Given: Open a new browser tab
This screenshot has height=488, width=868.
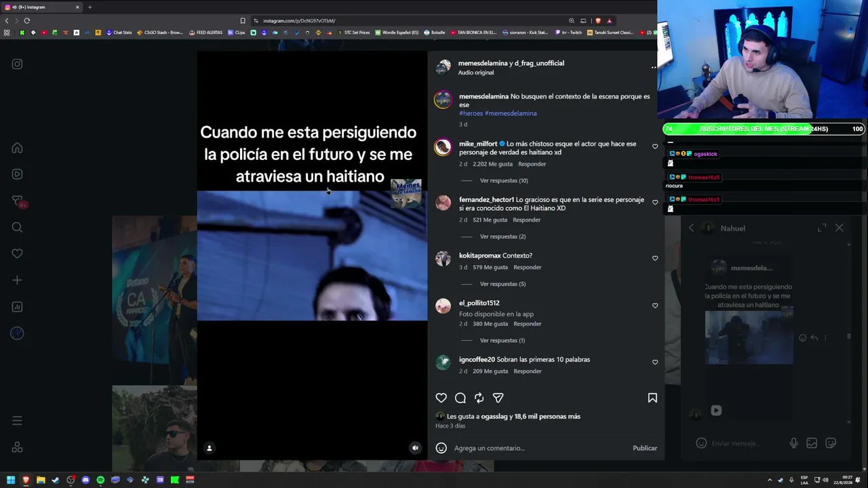Looking at the screenshot, I should coord(90,7).
